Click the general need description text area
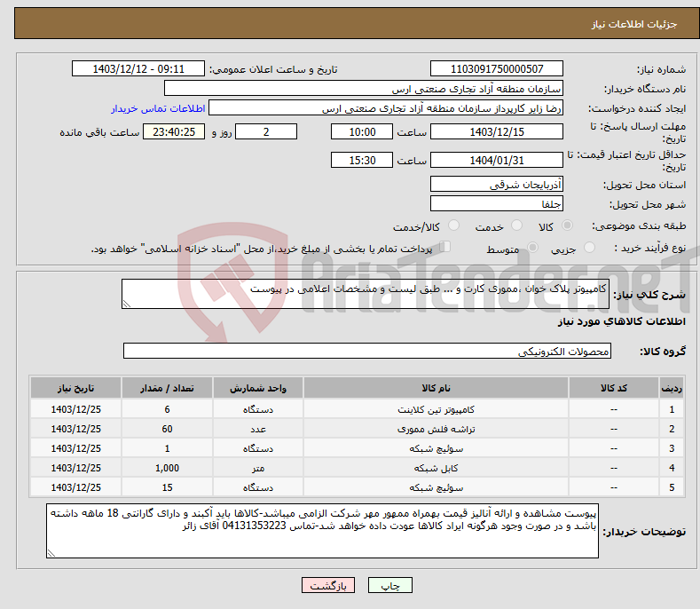The image size is (700, 609). pos(366,294)
